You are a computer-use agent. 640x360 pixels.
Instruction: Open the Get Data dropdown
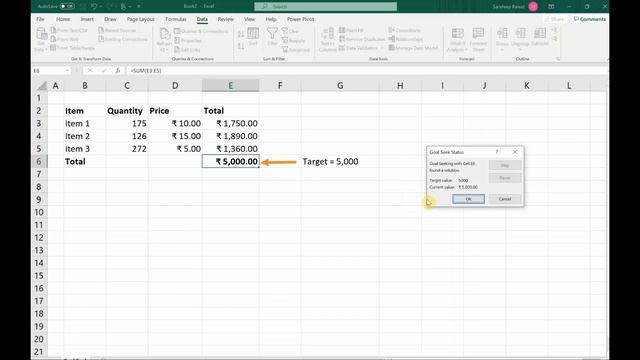tap(41, 40)
